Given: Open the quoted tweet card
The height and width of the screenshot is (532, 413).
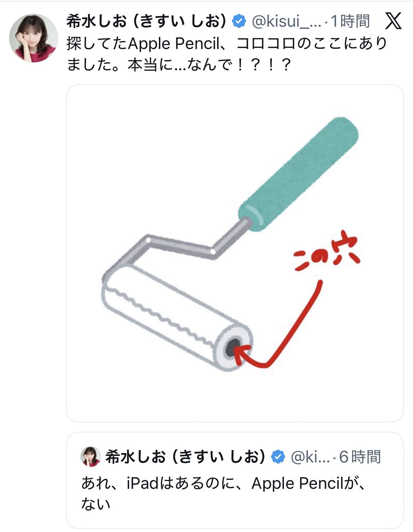Looking at the screenshot, I should 235,480.
